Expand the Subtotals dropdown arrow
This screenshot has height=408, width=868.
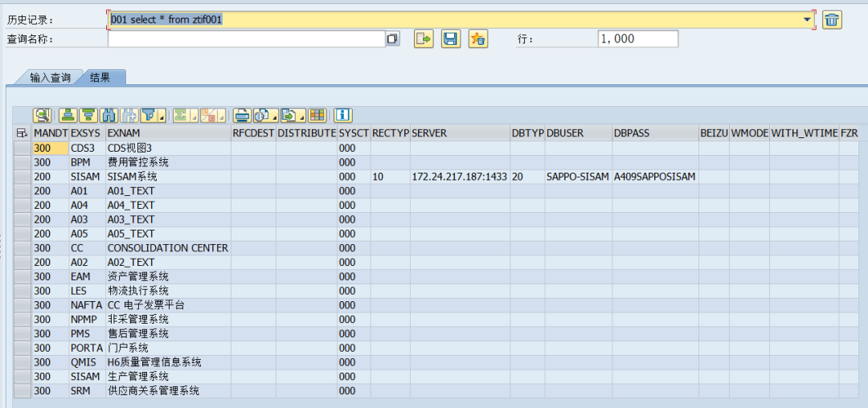coord(222,115)
